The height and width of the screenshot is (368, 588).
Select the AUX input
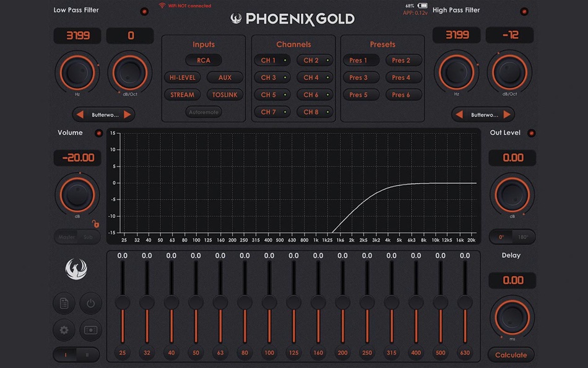pos(225,77)
